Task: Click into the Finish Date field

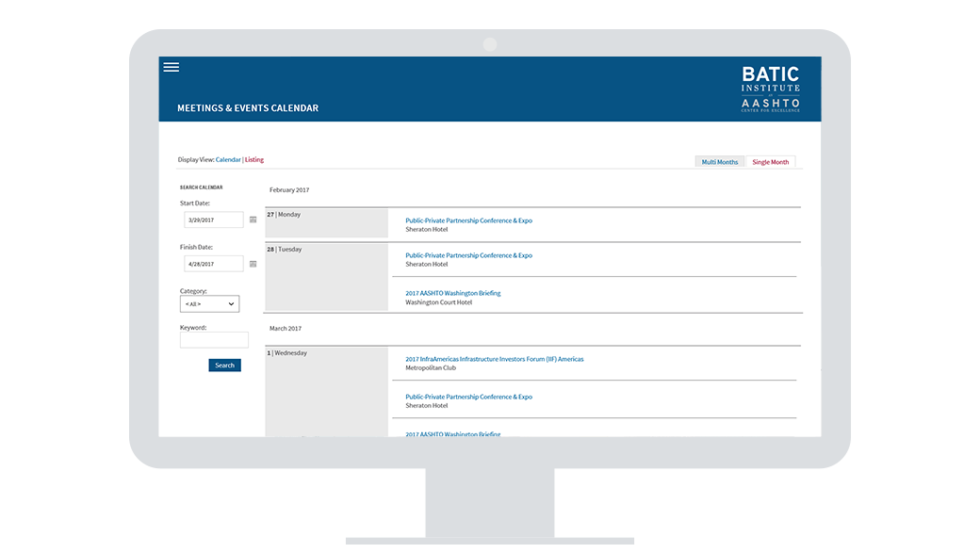Action: click(x=213, y=264)
